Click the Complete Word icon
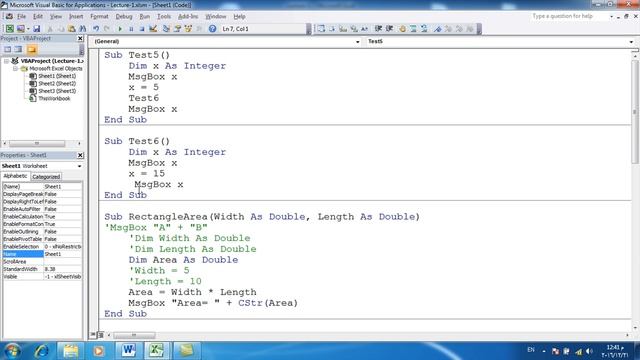640x360 pixels. click(364, 29)
